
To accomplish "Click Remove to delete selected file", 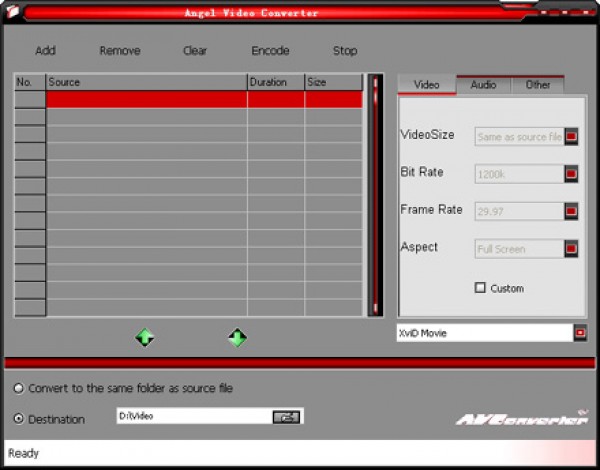I will (120, 51).
